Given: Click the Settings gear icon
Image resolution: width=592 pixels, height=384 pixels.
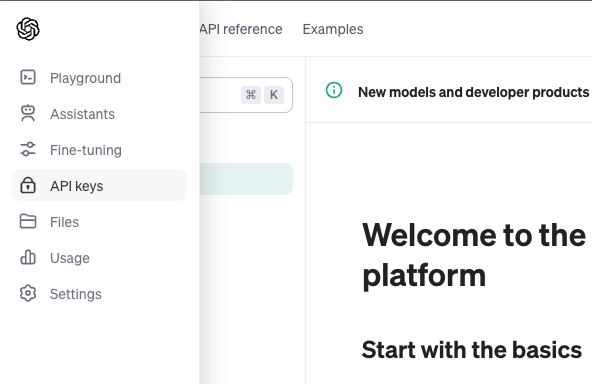Looking at the screenshot, I should [28, 293].
